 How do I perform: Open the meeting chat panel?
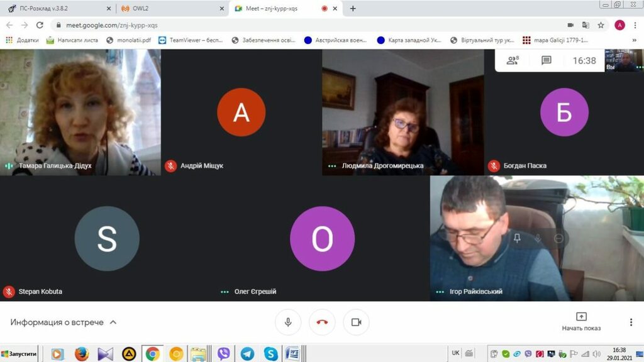point(547,60)
